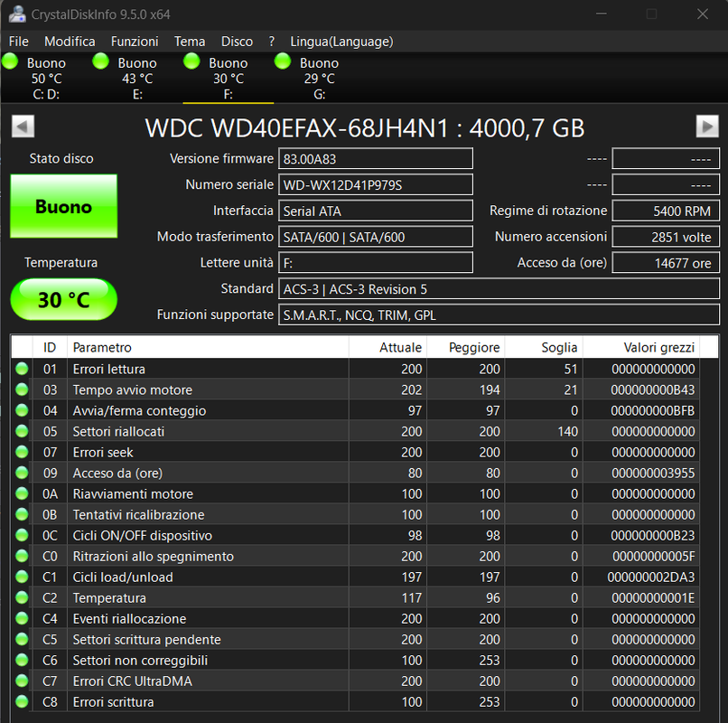Select the Errori CRC UltraDMA parameter text

click(x=132, y=681)
